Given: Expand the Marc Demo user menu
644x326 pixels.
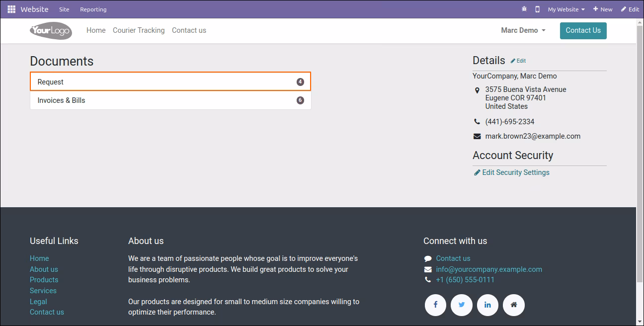Looking at the screenshot, I should 523,30.
